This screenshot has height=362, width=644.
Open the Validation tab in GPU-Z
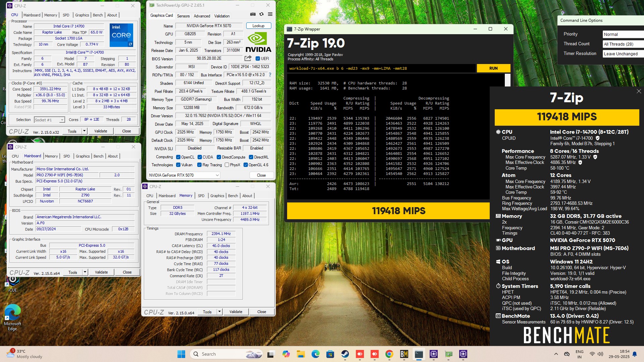tap(222, 16)
